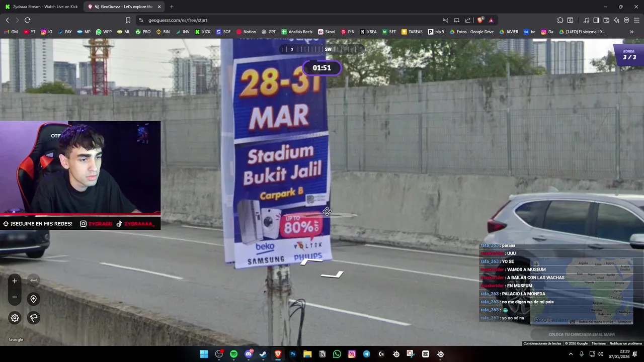Viewport: 644px width, 362px height.
Task: Click the 01:51 round timer
Action: tap(322, 68)
